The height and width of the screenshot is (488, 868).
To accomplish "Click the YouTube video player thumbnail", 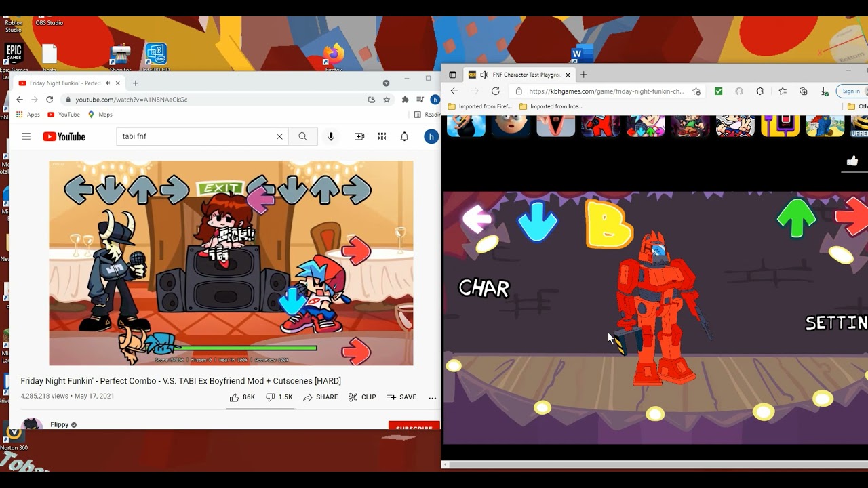I will point(231,263).
